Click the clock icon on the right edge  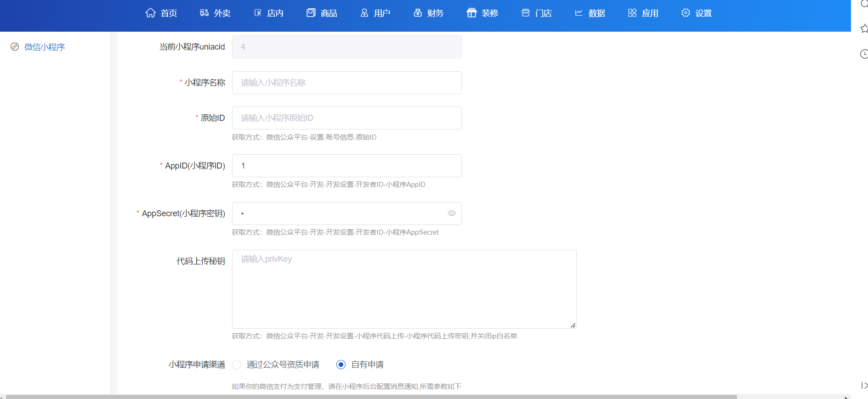[x=864, y=54]
